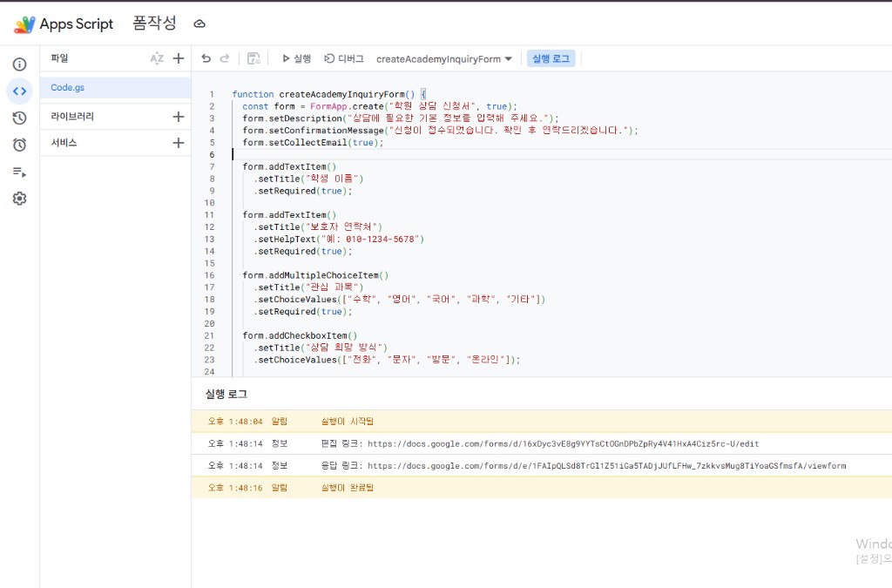This screenshot has height=588, width=892.
Task: Click the setCollectEmail line of code
Action: 313,143
